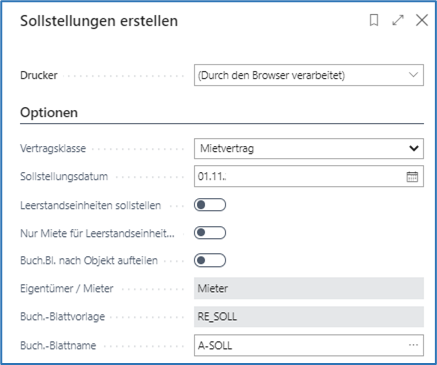The image size is (437, 365).
Task: Open lookup ellipsis for Buch.-Blattname
Action: [x=413, y=345]
